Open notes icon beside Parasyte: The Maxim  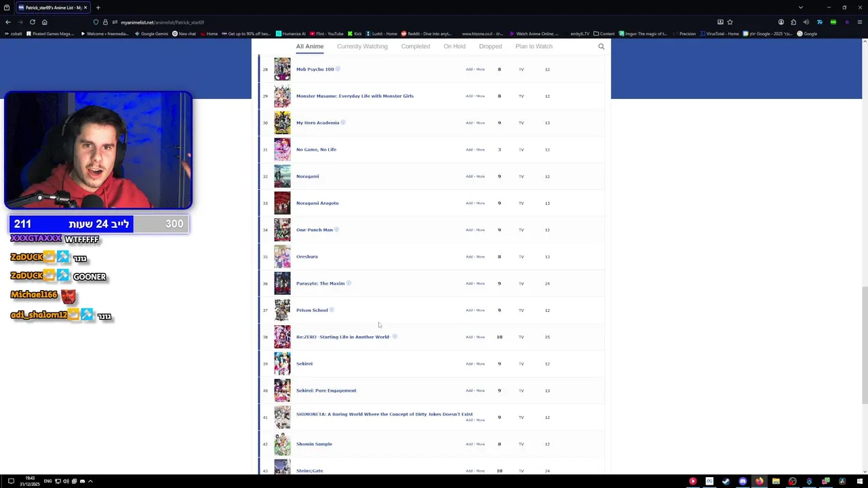click(x=349, y=283)
